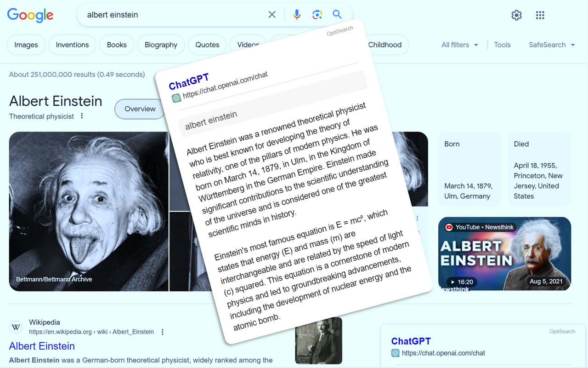The image size is (588, 368).
Task: Click ChatGPT logo icon in tilted card
Action: (x=176, y=98)
